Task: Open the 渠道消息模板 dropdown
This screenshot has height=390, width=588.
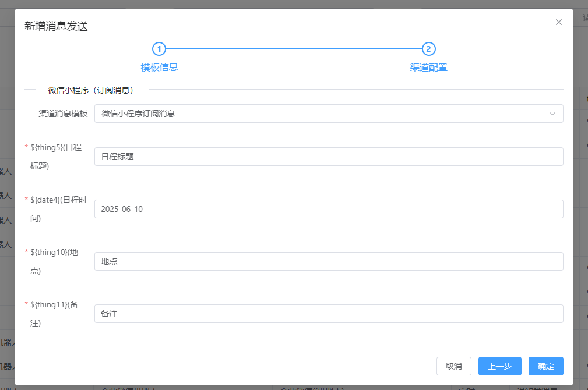Action: 329,114
